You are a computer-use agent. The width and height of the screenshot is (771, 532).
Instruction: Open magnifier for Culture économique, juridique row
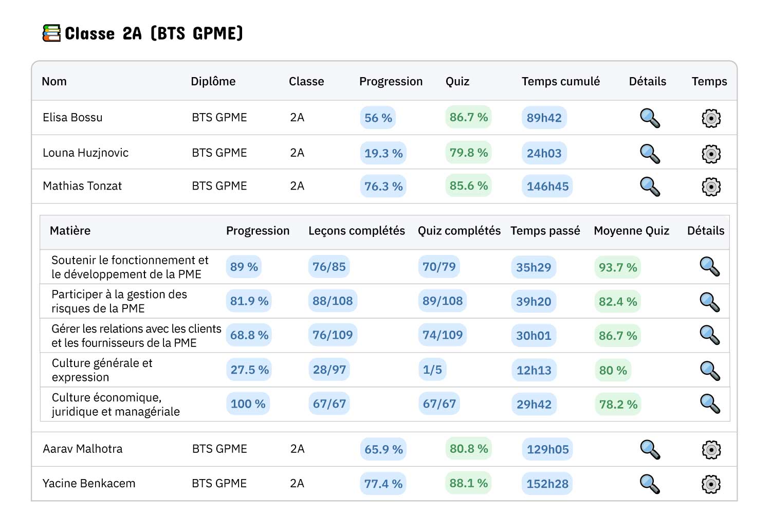[710, 404]
